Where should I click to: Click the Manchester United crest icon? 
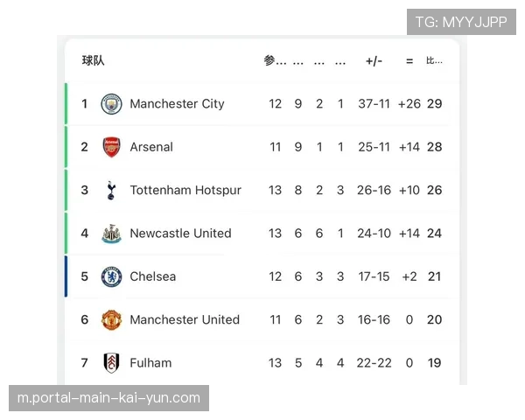pyautogui.click(x=111, y=319)
